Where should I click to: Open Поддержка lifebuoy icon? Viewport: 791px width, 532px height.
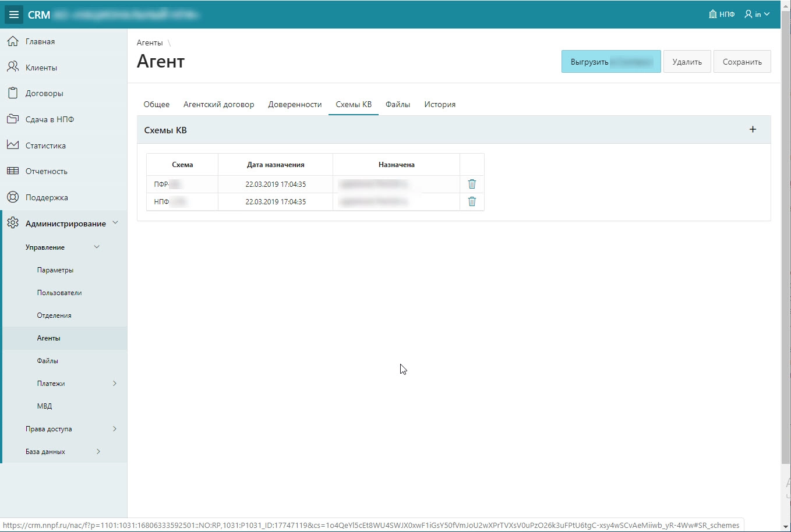pos(13,197)
